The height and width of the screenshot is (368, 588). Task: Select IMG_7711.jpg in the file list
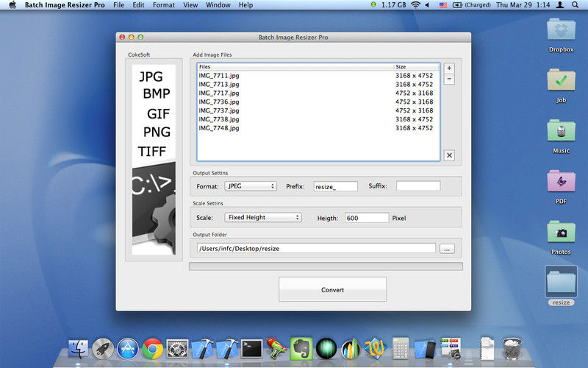click(x=318, y=76)
